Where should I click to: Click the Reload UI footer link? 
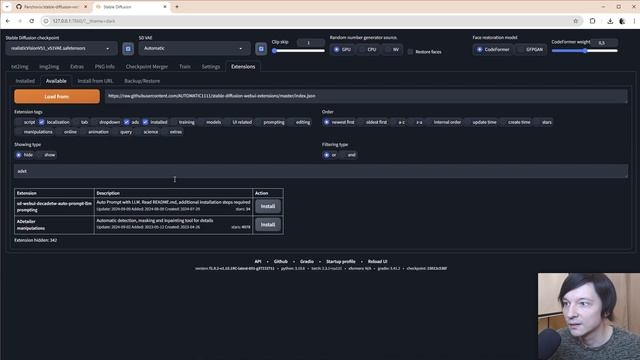click(x=377, y=261)
